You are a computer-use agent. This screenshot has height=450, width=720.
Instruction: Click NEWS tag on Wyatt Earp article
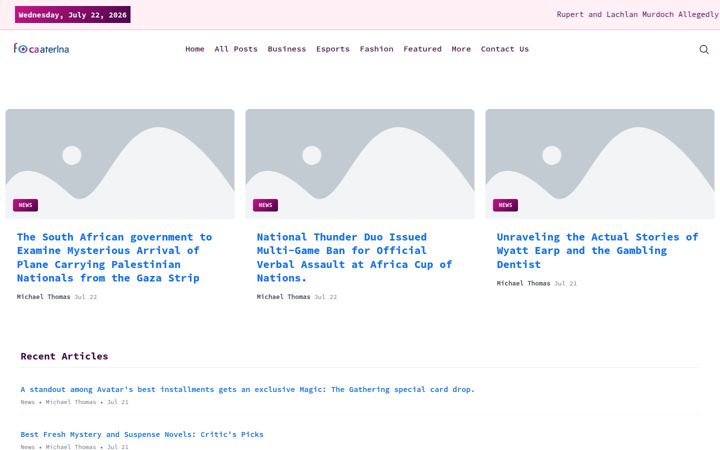pyautogui.click(x=505, y=205)
